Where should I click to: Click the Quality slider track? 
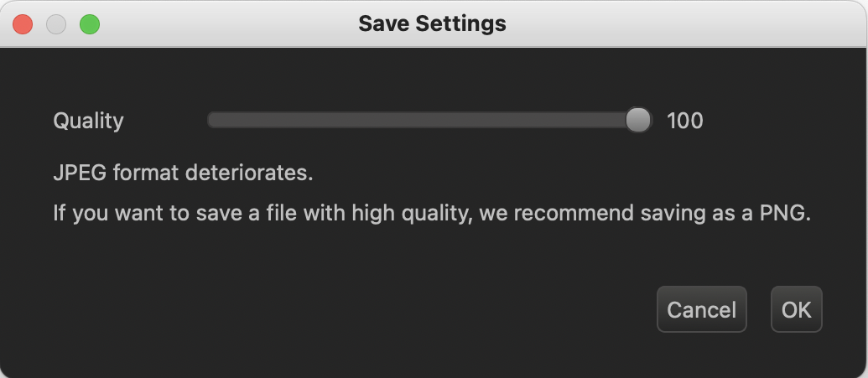(429, 120)
